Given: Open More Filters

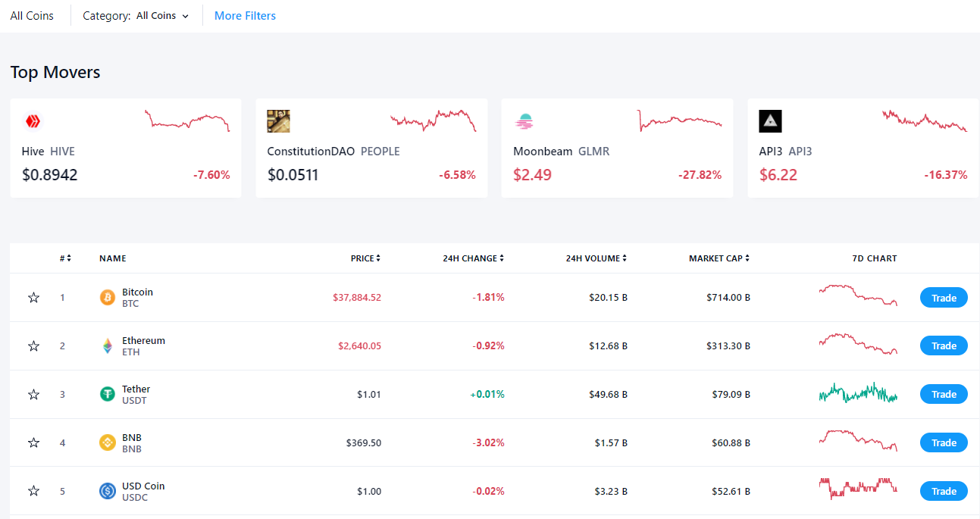Looking at the screenshot, I should [245, 16].
